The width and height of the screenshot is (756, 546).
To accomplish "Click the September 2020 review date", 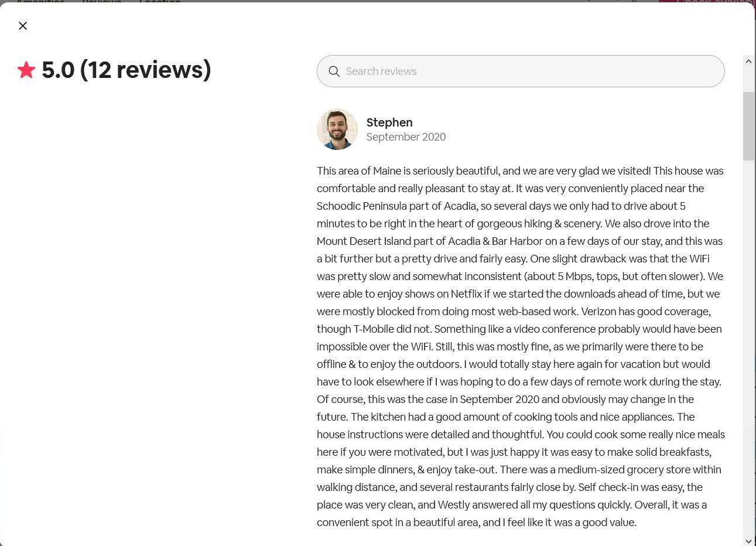I will click(406, 137).
